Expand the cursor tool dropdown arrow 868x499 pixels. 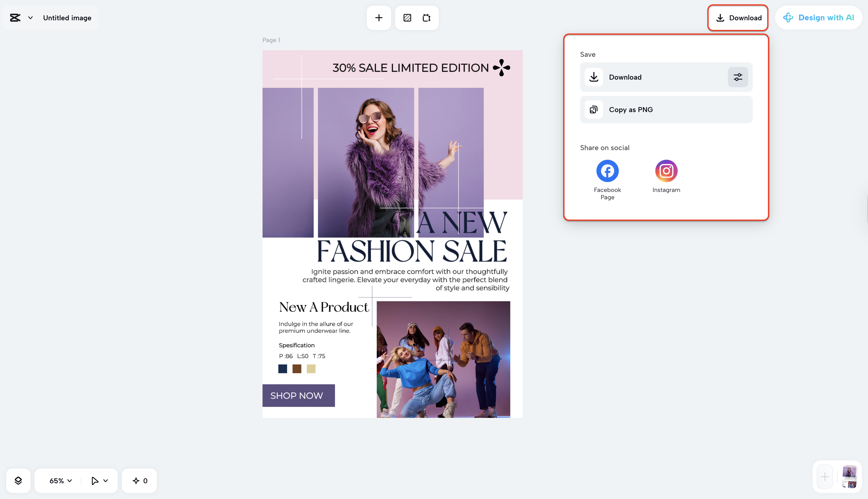click(106, 480)
